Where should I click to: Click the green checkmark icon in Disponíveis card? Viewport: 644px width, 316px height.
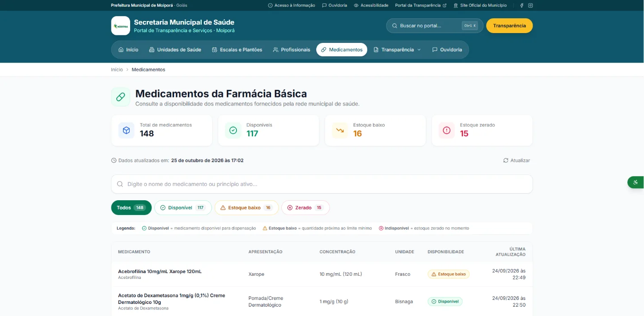[233, 131]
